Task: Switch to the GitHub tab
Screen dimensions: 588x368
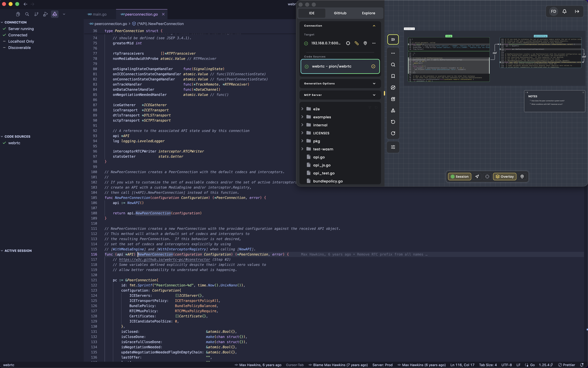Action: [340, 13]
